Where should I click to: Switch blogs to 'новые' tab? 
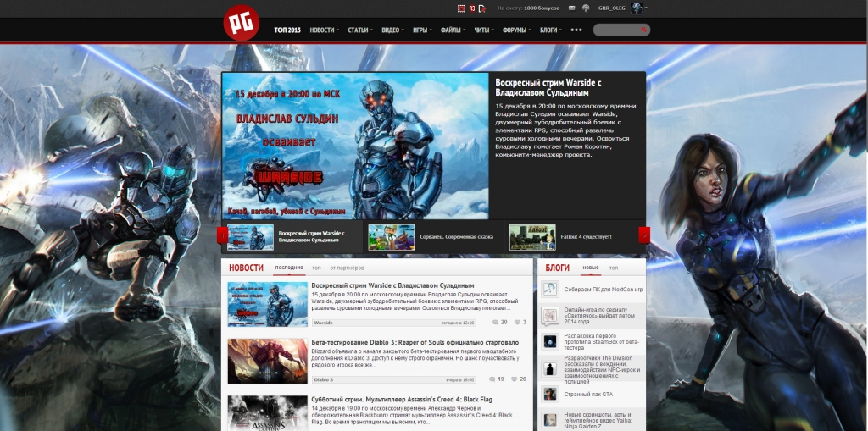pos(591,268)
